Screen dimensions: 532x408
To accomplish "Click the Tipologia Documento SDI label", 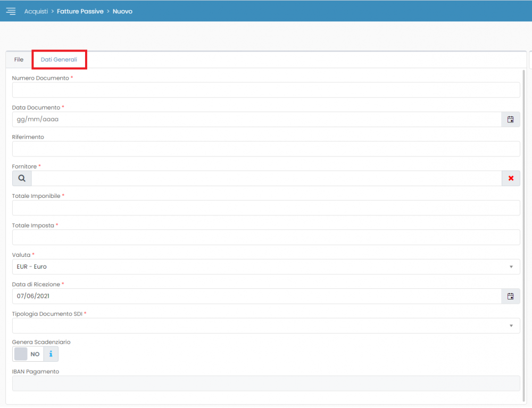I will 47,314.
